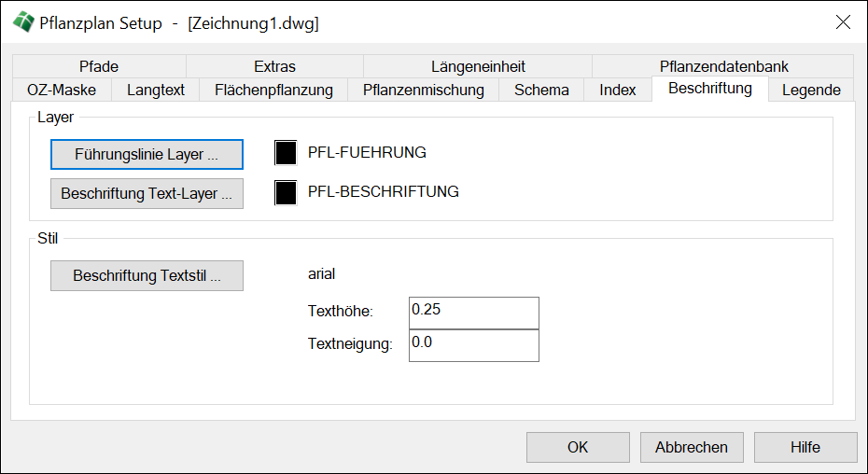
Task: Focus the Textneigung input field
Action: point(473,345)
